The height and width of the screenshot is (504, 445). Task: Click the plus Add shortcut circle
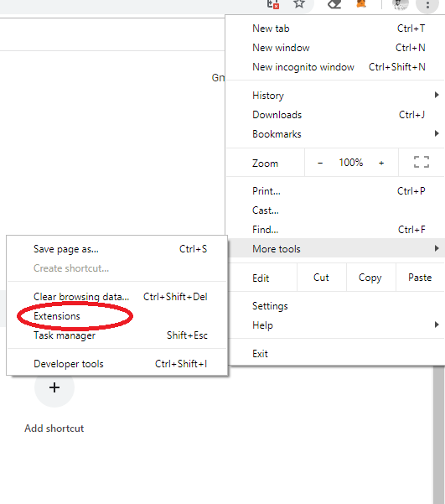[x=54, y=387]
